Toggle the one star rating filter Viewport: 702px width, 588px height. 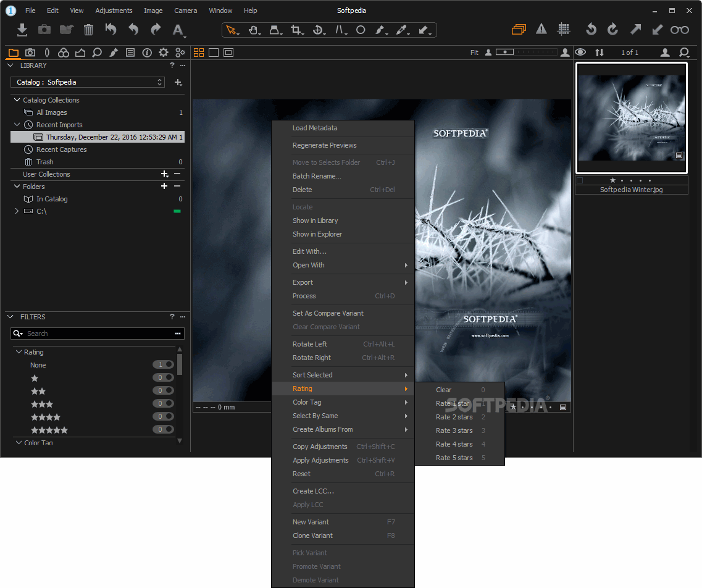[x=163, y=377]
